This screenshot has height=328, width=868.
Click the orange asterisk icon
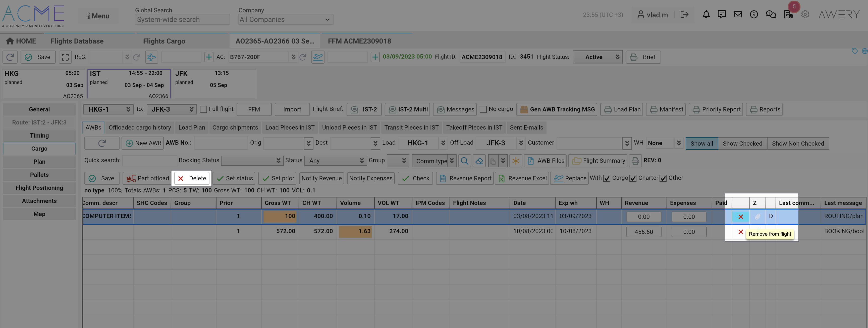pos(516,161)
